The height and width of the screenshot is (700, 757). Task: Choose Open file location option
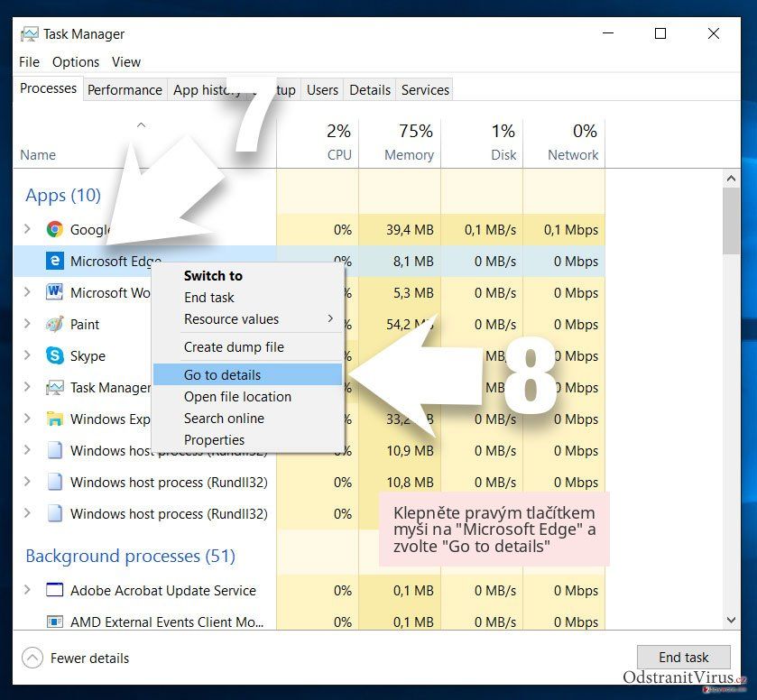pyautogui.click(x=247, y=396)
